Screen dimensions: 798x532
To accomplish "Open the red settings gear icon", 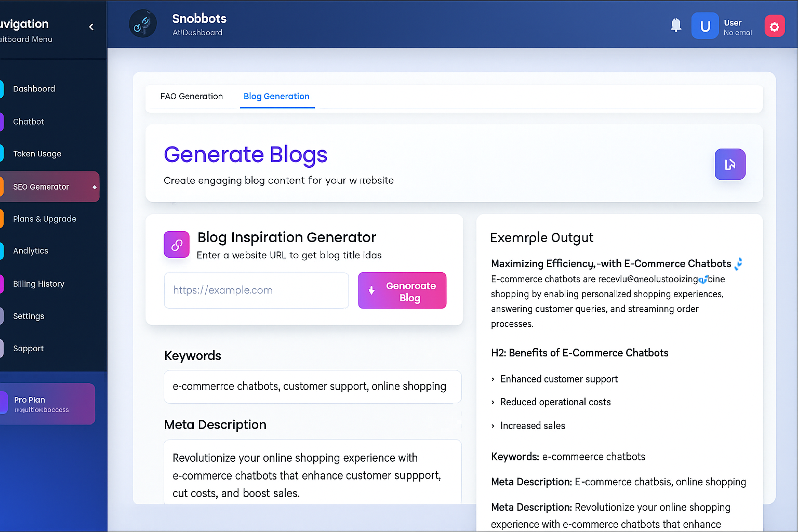I will (774, 26).
